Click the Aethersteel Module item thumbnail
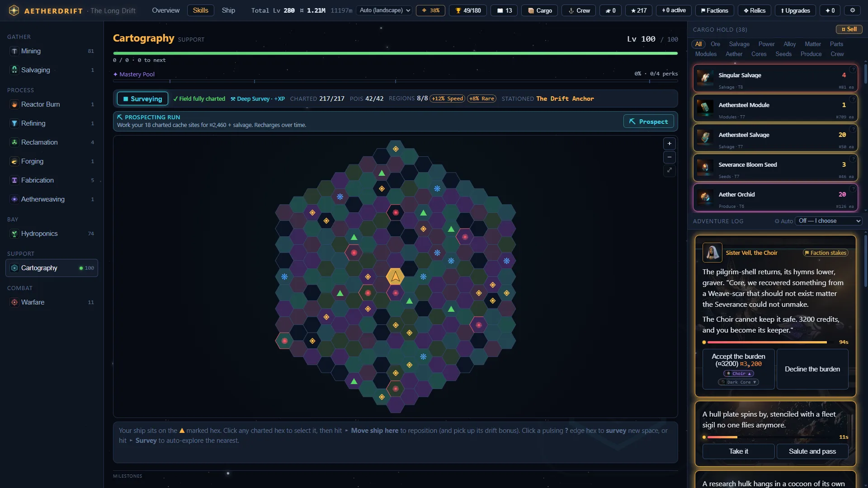Image resolution: width=868 pixels, height=488 pixels. click(705, 108)
